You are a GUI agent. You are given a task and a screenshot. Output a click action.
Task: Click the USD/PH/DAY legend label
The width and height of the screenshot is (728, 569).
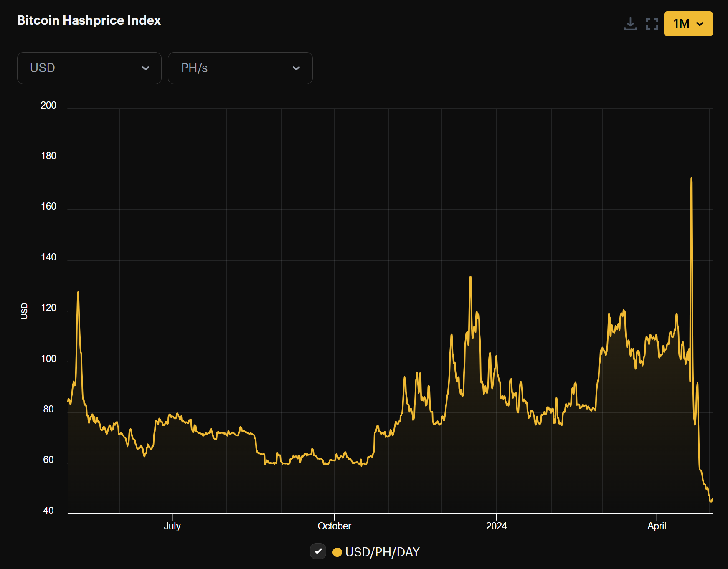pyautogui.click(x=383, y=551)
